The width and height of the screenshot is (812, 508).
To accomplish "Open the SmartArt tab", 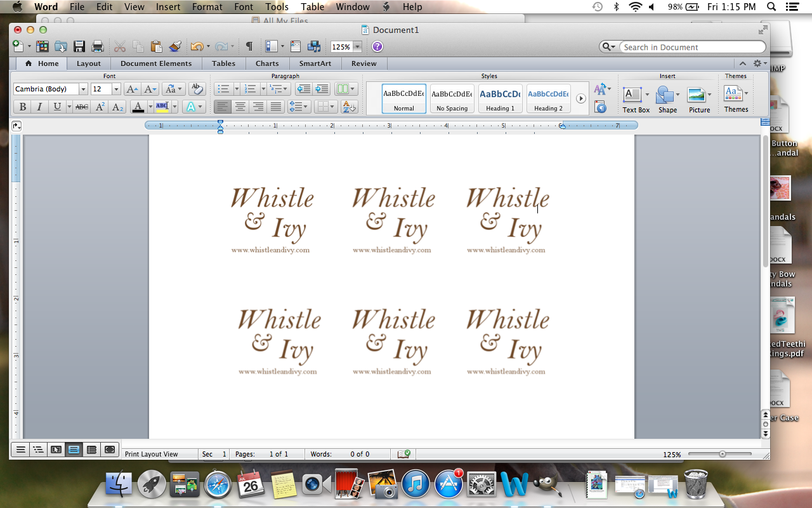I will point(315,63).
